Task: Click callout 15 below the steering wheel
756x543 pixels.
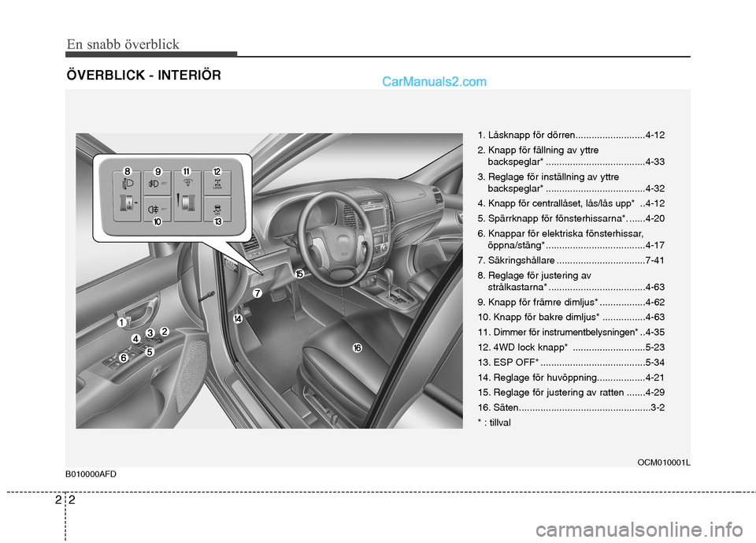Action: tap(299, 273)
